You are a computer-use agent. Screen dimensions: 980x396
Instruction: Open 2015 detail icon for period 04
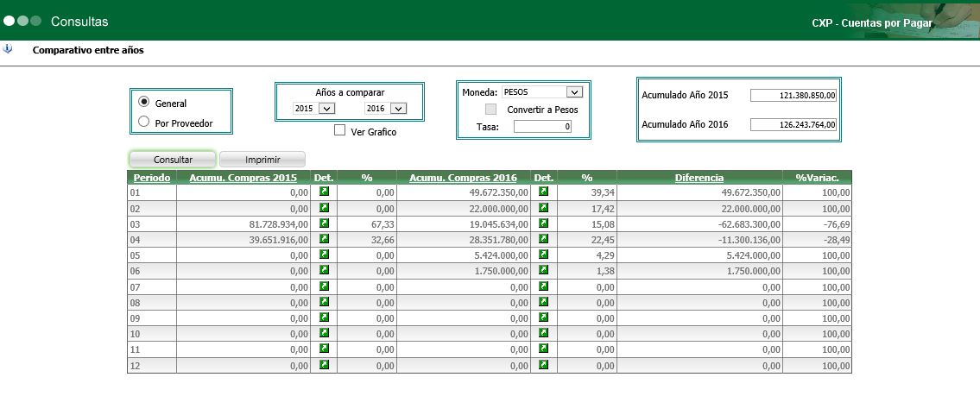[x=324, y=239]
